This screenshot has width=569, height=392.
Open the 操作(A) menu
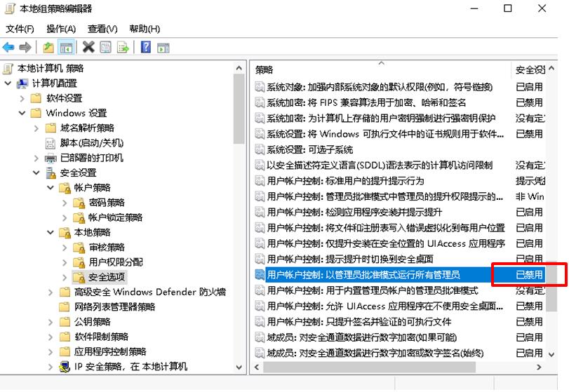click(x=61, y=29)
